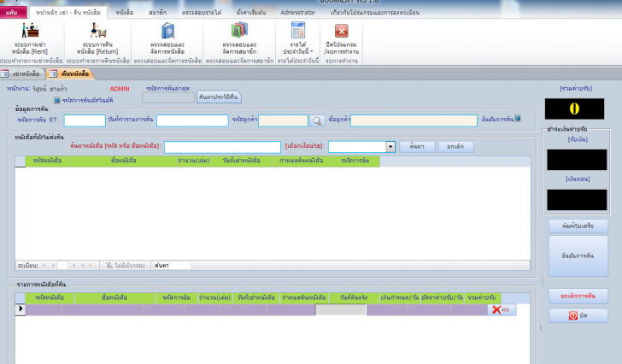Expand the select-condition combo box arrow
This screenshot has height=364, width=622.
pyautogui.click(x=390, y=147)
